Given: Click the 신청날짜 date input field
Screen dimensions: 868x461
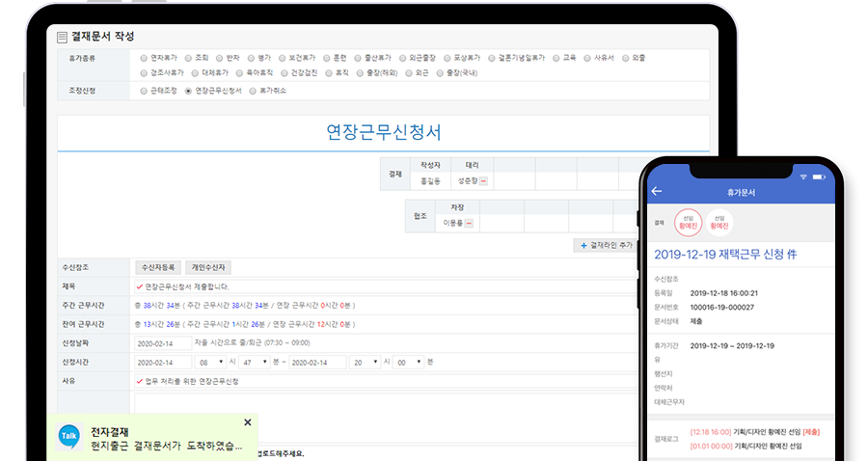Looking at the screenshot, I should point(162,342).
